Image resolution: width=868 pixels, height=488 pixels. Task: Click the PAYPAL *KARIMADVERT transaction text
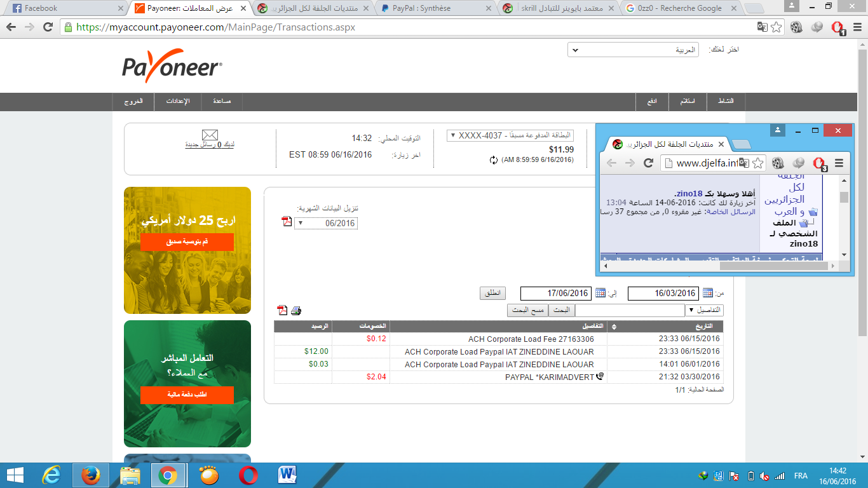tap(550, 377)
